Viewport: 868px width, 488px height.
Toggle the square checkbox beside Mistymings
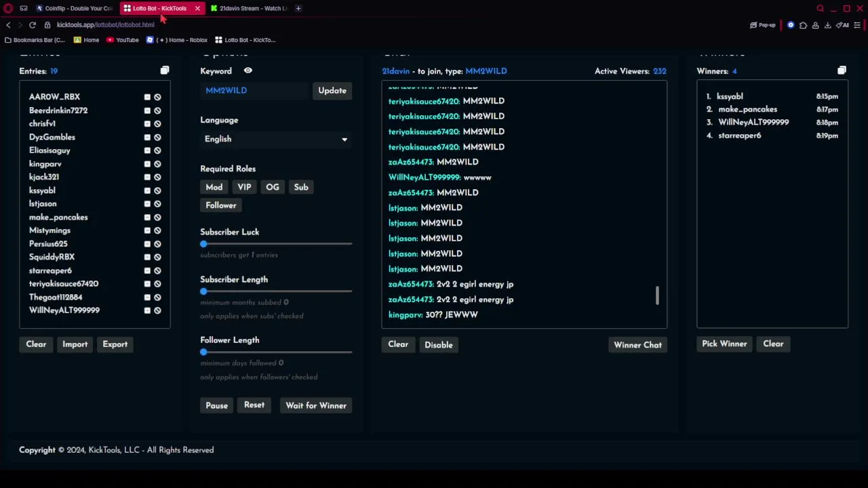click(147, 230)
